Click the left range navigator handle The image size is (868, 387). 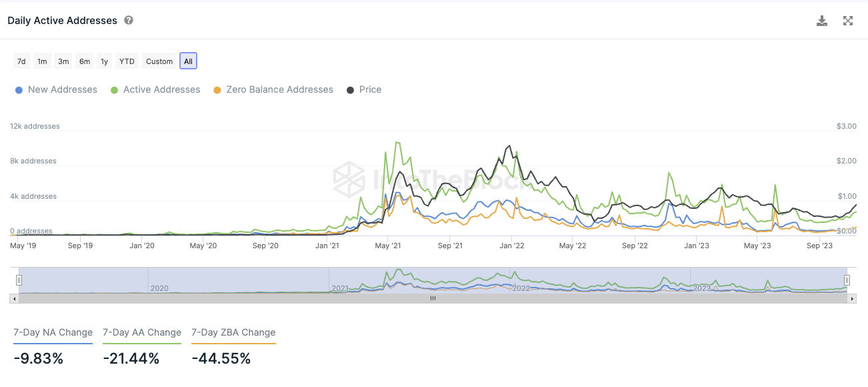tap(19, 280)
